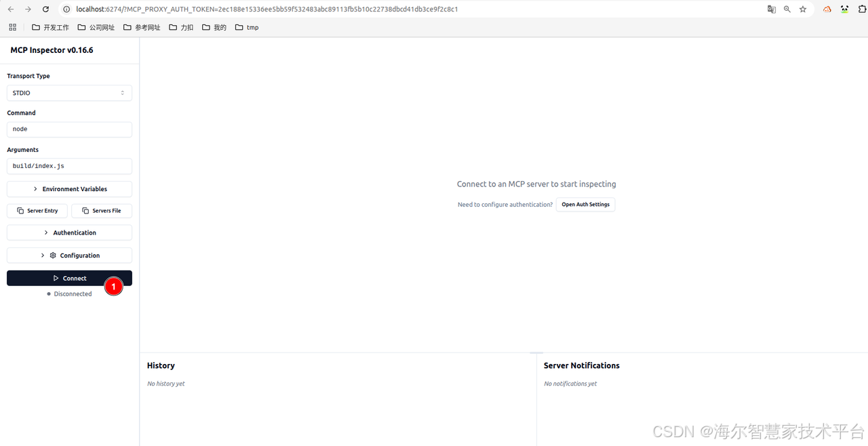This screenshot has width=868, height=446.
Task: Select the 'No history yet' text
Action: tap(166, 384)
